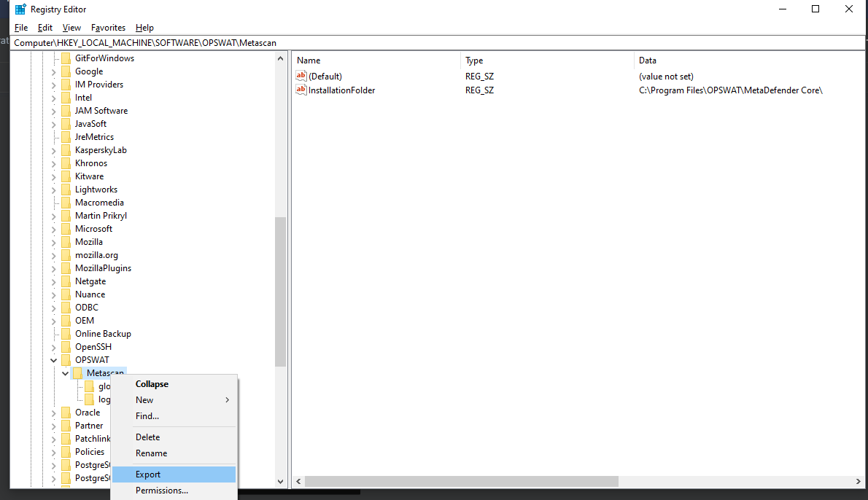Click the JreMetrics folder icon

[66, 137]
